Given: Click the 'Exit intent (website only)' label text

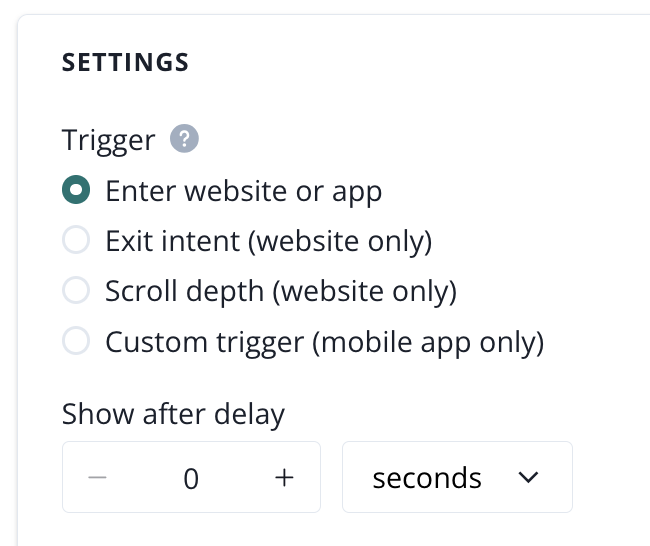Looking at the screenshot, I should [268, 241].
